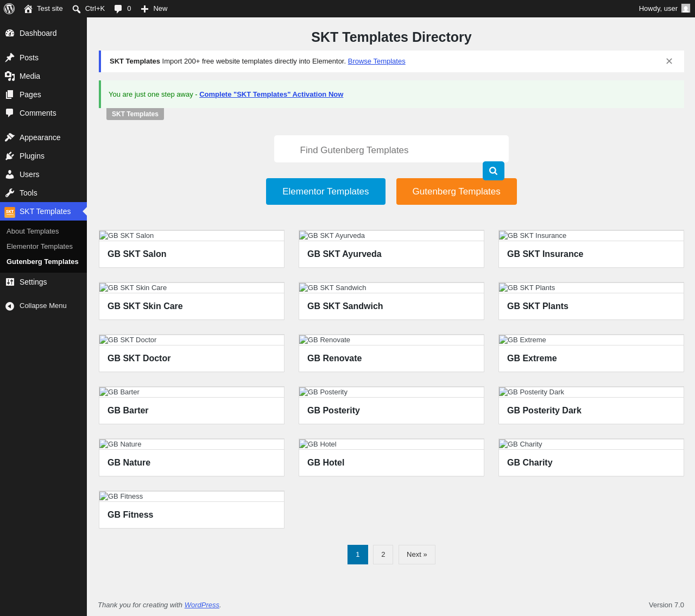The height and width of the screenshot is (616, 695).
Task: Click the Tools wrench icon
Action: (x=10, y=193)
